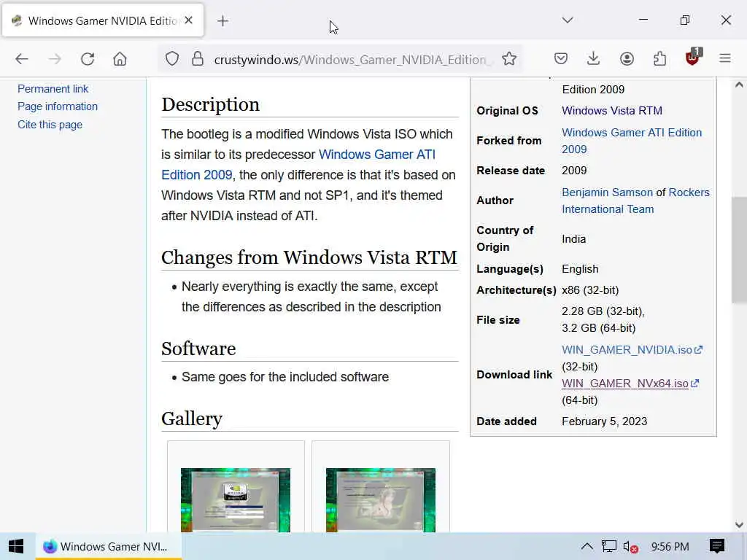Minimize the Firefox window
Screen dimensions: 747x560
click(643, 20)
